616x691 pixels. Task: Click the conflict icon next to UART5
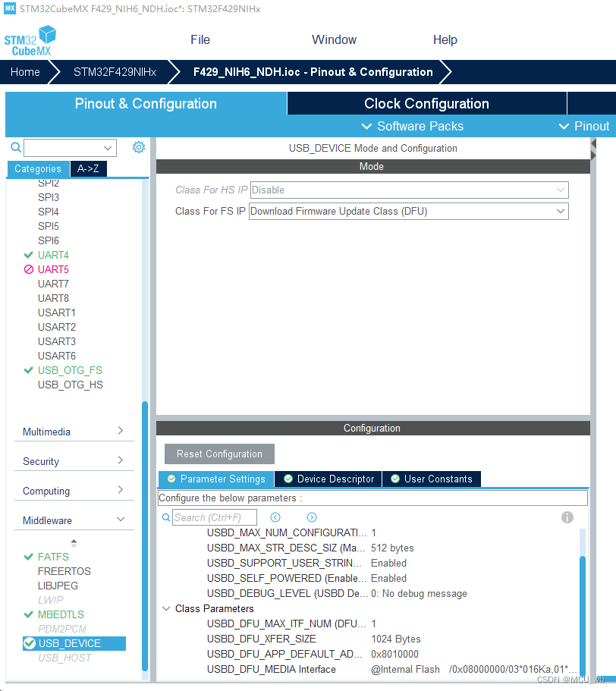point(29,269)
